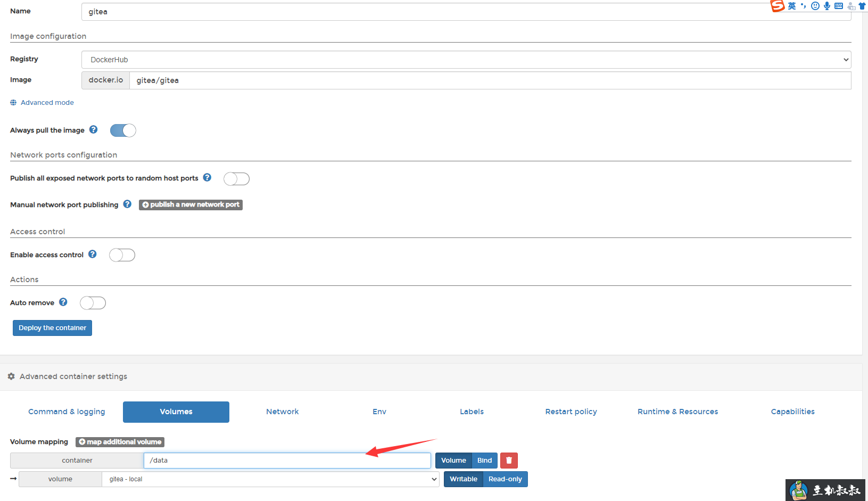This screenshot has width=868, height=501.
Task: Click the container Name field
Action: pyautogui.click(x=466, y=12)
